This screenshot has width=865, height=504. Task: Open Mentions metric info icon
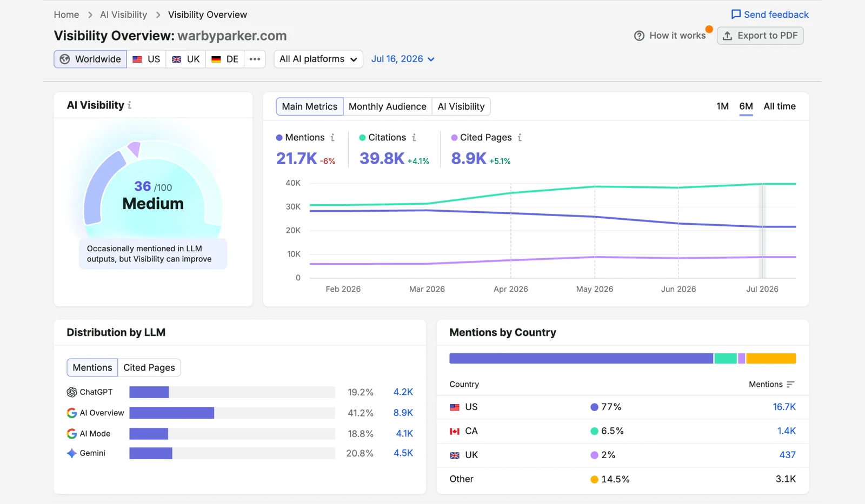332,138
